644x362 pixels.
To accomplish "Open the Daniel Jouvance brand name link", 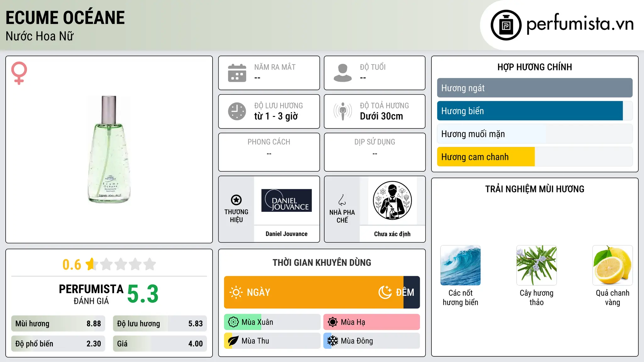I will 286,234.
